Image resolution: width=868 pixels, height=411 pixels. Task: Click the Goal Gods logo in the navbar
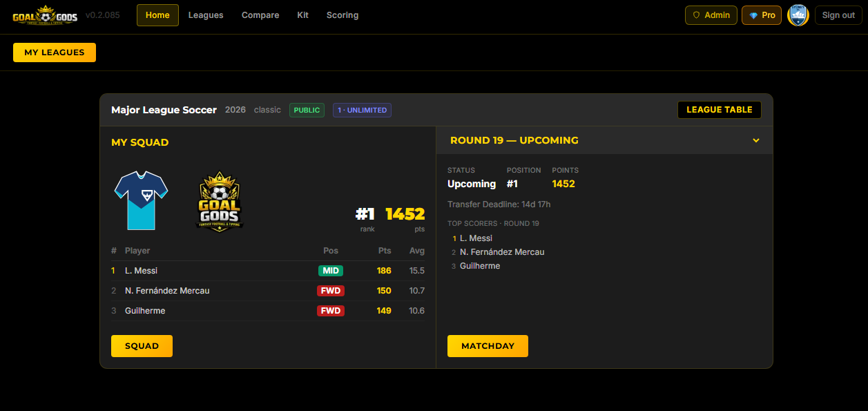click(45, 15)
